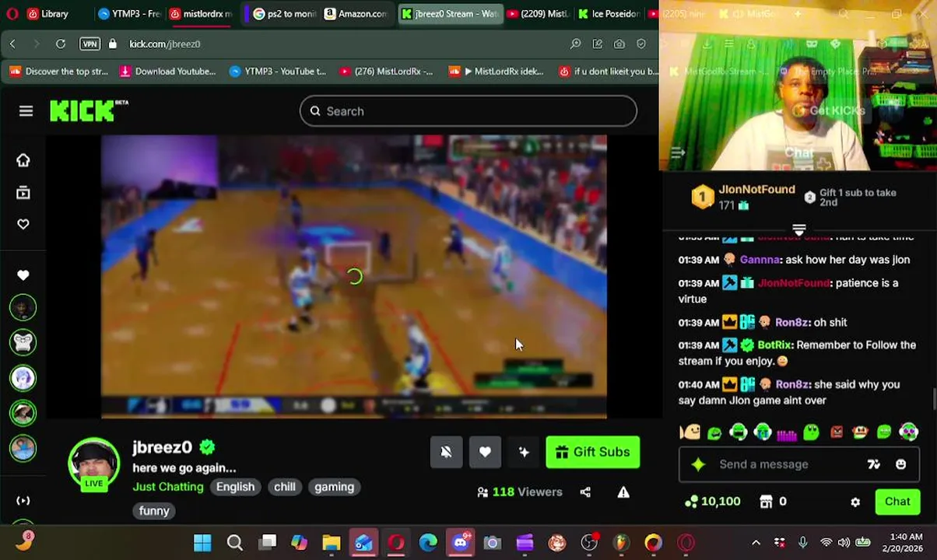Click BotRix username in chat
The height and width of the screenshot is (560, 937).
[x=774, y=345]
